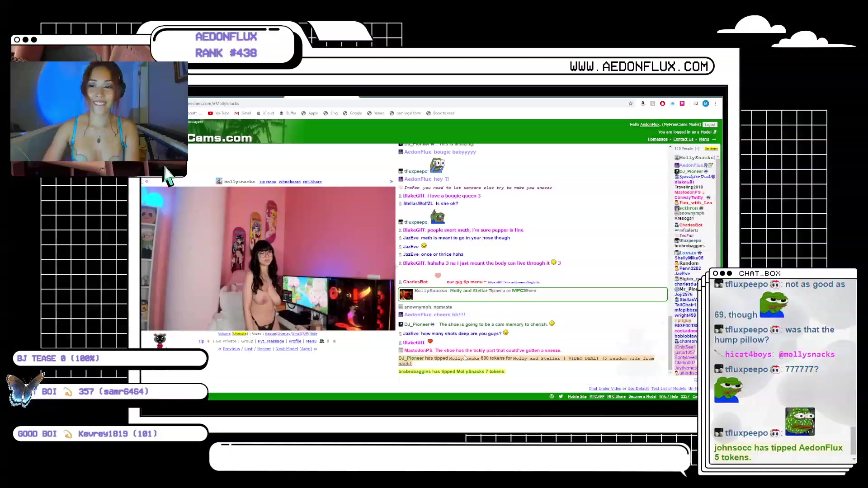Click the Tip link under the video

coord(201,342)
